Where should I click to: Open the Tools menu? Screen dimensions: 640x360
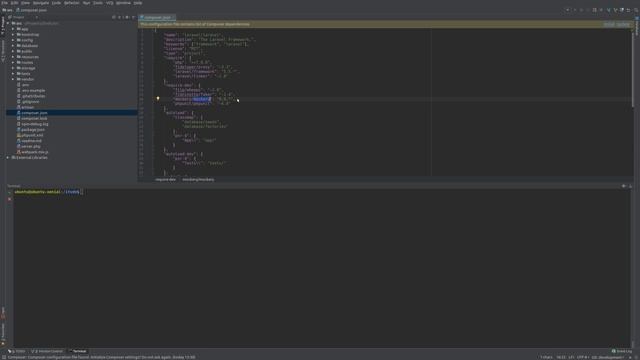(98, 3)
